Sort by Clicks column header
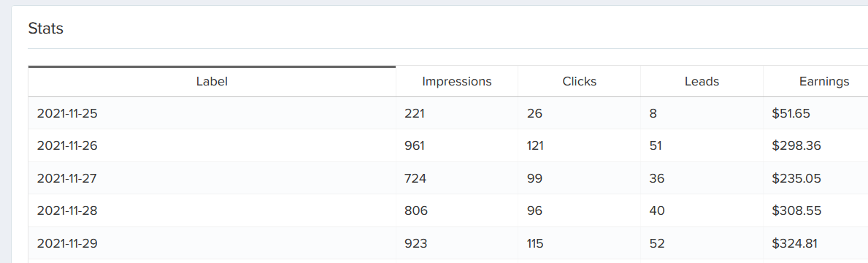Viewport: 868px width, 263px height. 579,81
